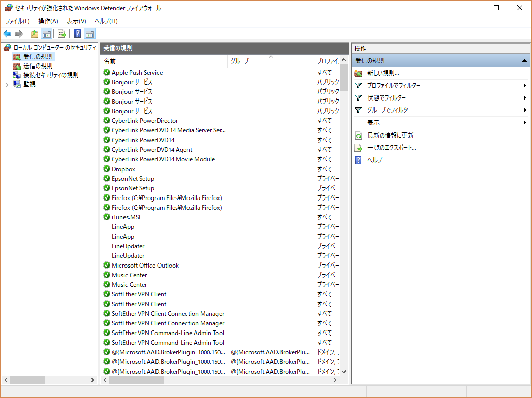The height and width of the screenshot is (398, 532).
Task: Click the export icon beside 一覧のエクスポート
Action: (x=358, y=148)
